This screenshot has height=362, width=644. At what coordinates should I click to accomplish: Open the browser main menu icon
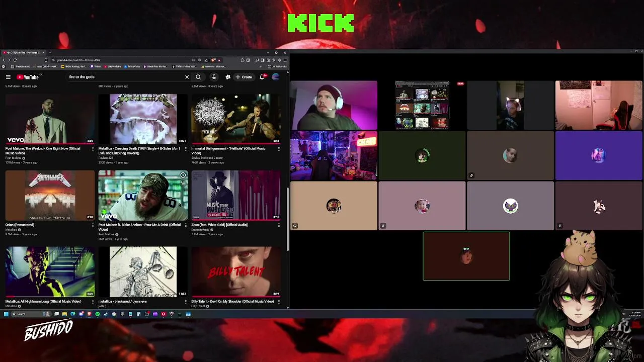(285, 60)
